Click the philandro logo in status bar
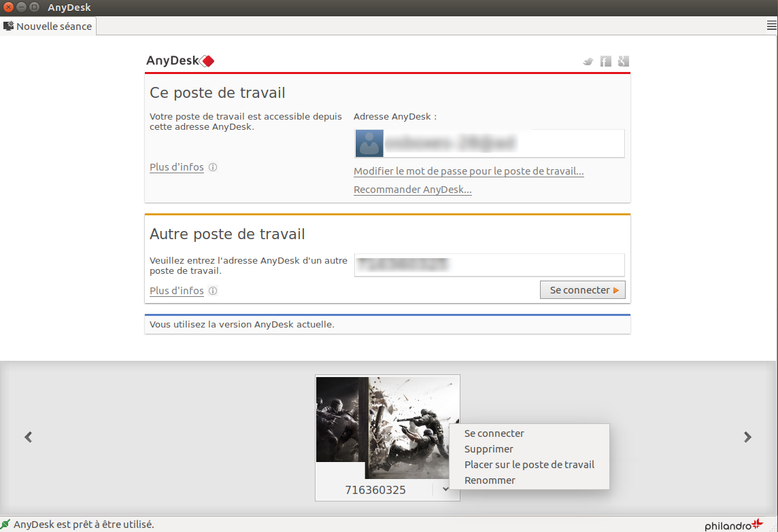 [x=734, y=525]
